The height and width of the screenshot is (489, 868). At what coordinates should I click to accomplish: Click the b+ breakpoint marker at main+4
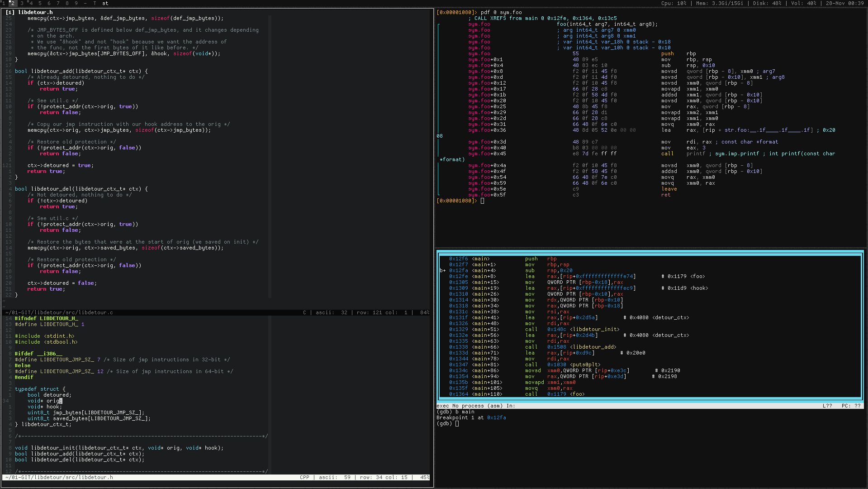point(442,271)
